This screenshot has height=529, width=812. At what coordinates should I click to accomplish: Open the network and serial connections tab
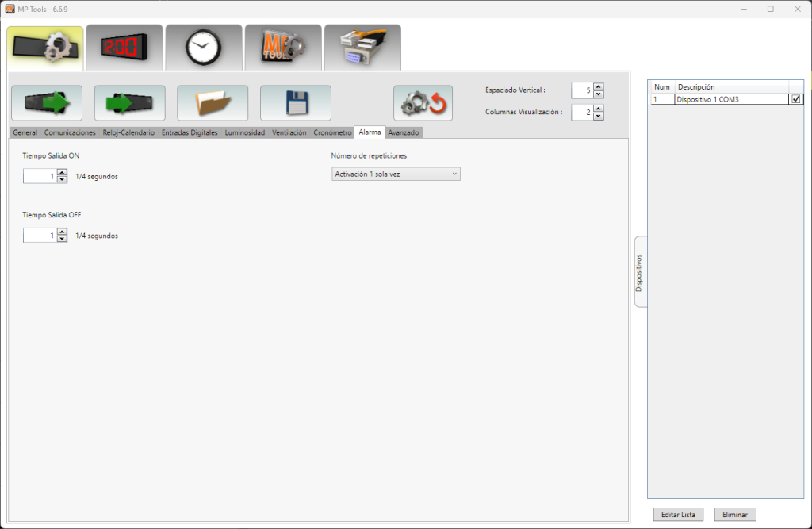click(x=362, y=48)
